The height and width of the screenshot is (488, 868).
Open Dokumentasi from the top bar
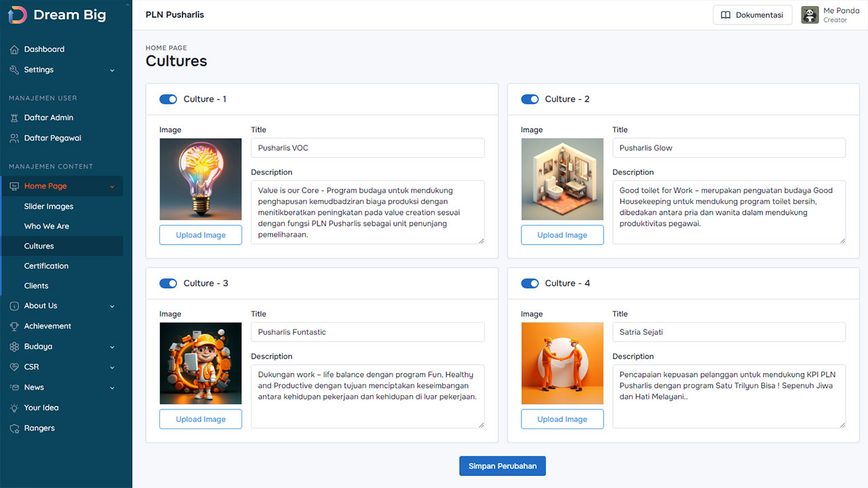tap(752, 15)
